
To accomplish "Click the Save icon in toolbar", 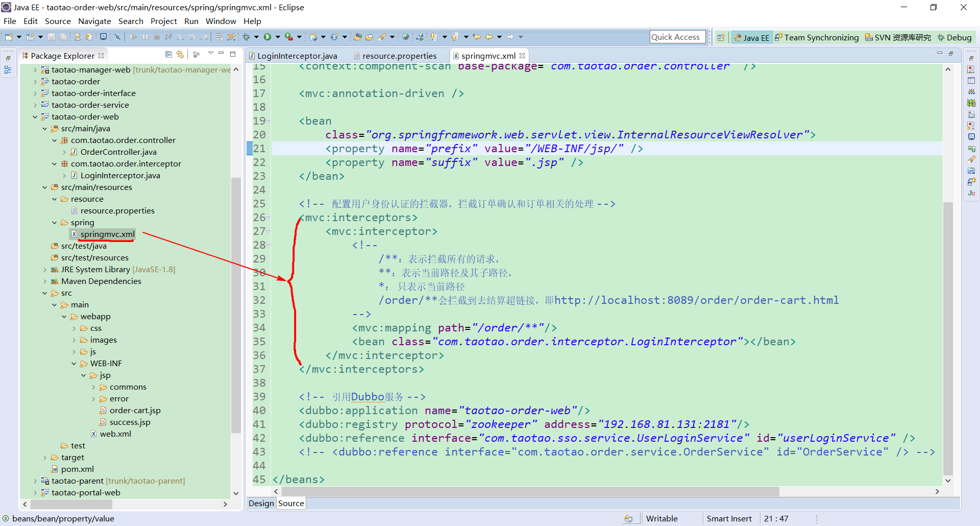I will [x=51, y=37].
